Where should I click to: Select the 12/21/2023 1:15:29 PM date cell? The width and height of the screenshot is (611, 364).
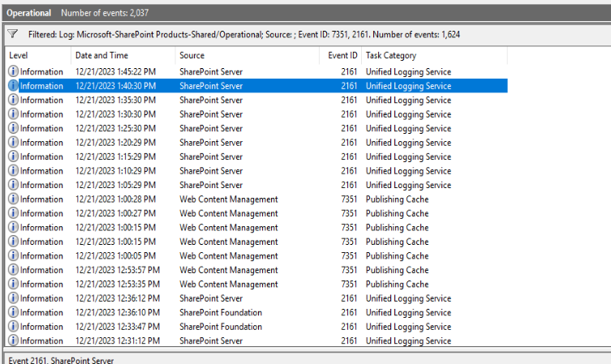tap(115, 156)
